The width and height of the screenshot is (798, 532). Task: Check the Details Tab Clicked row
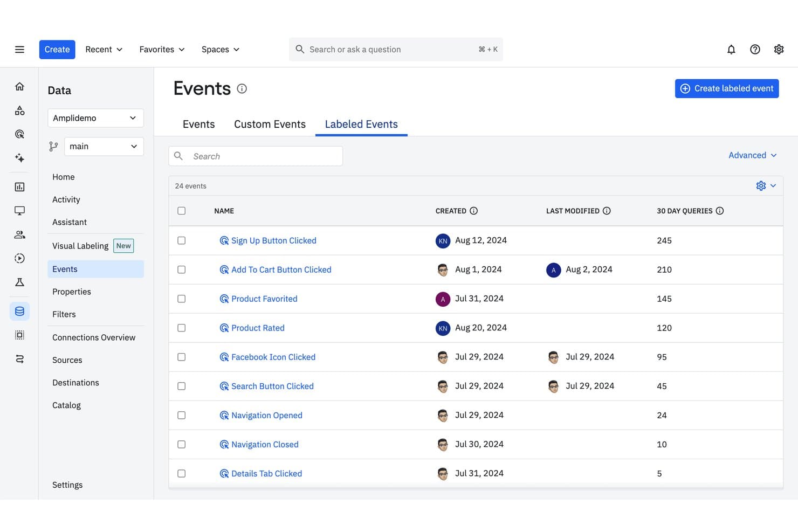(181, 473)
